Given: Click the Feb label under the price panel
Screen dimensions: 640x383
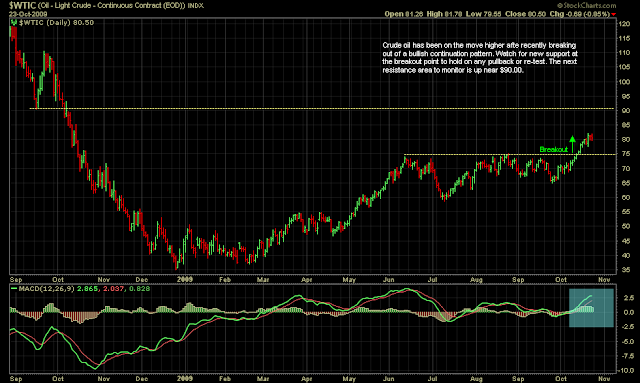Looking at the screenshot, I should click(225, 280).
